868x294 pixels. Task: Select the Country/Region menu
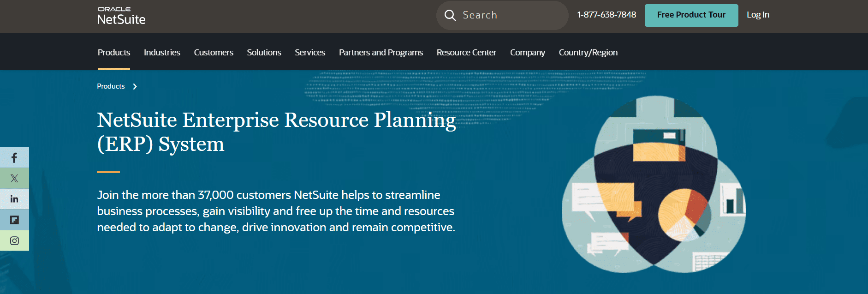(x=588, y=53)
